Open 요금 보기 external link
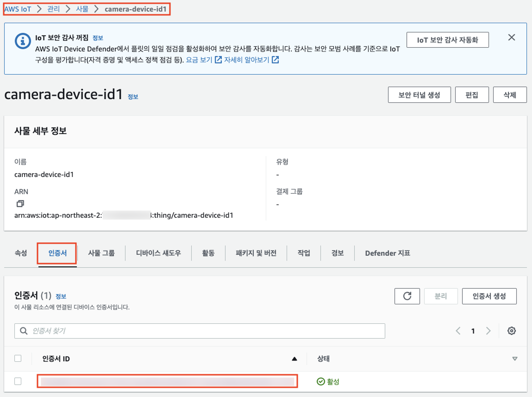The image size is (532, 397). [x=204, y=60]
